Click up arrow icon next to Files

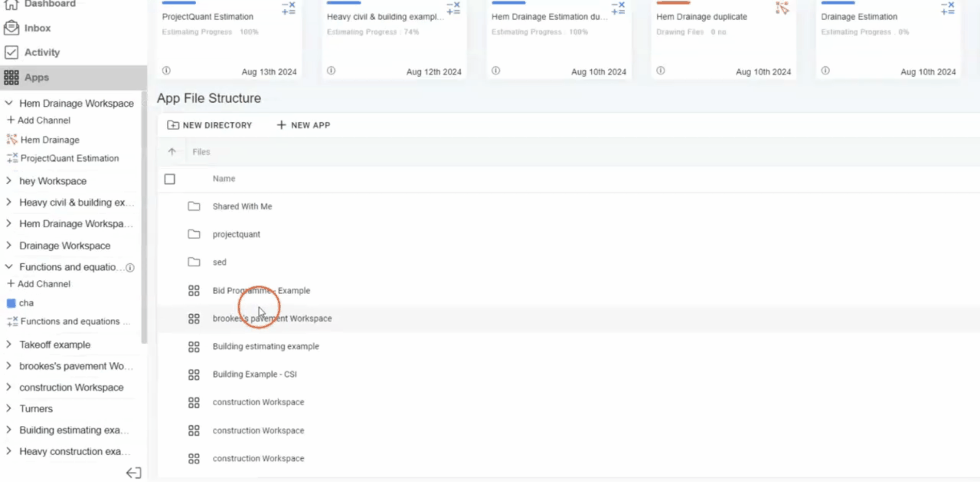172,152
